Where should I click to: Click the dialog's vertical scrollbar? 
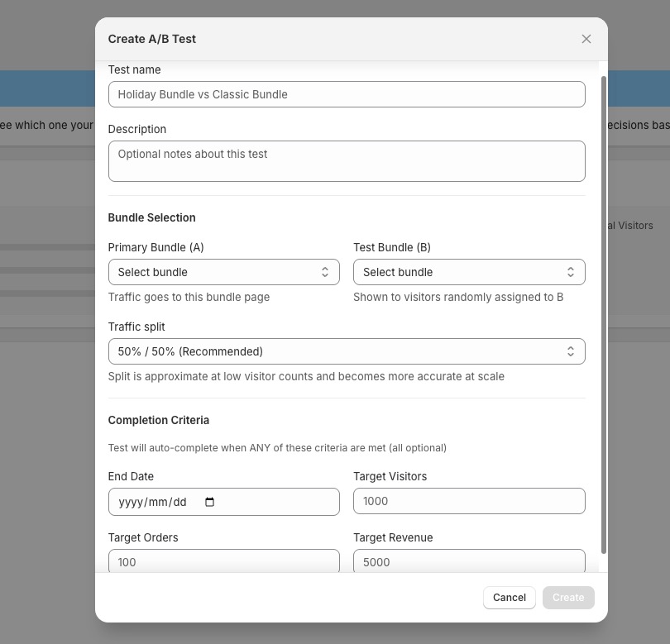[604, 315]
